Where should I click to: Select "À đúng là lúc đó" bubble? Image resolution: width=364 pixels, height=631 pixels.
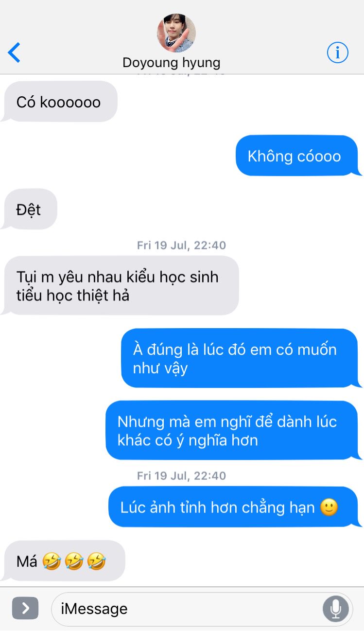[x=241, y=358]
